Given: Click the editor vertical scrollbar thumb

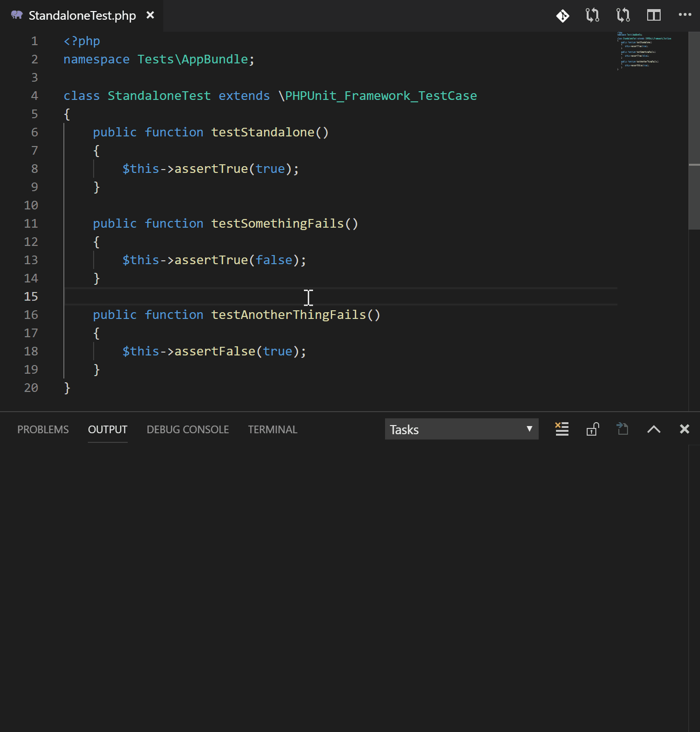Looking at the screenshot, I should tap(694, 131).
